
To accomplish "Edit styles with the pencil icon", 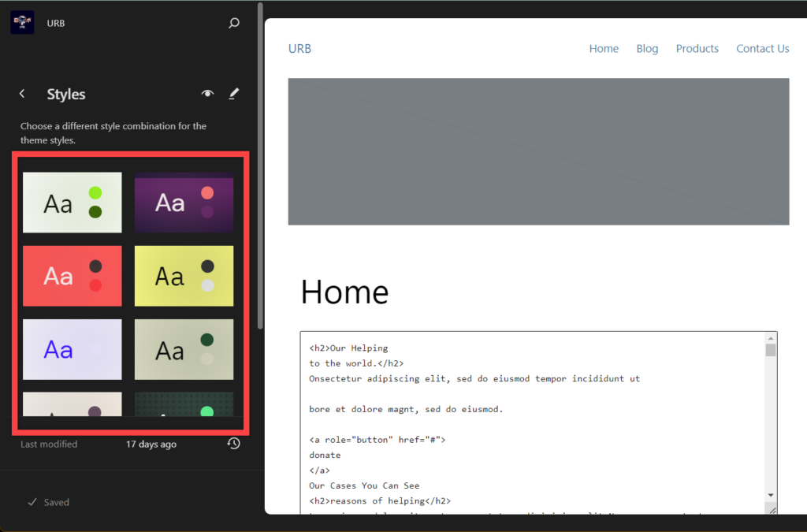I will (233, 94).
